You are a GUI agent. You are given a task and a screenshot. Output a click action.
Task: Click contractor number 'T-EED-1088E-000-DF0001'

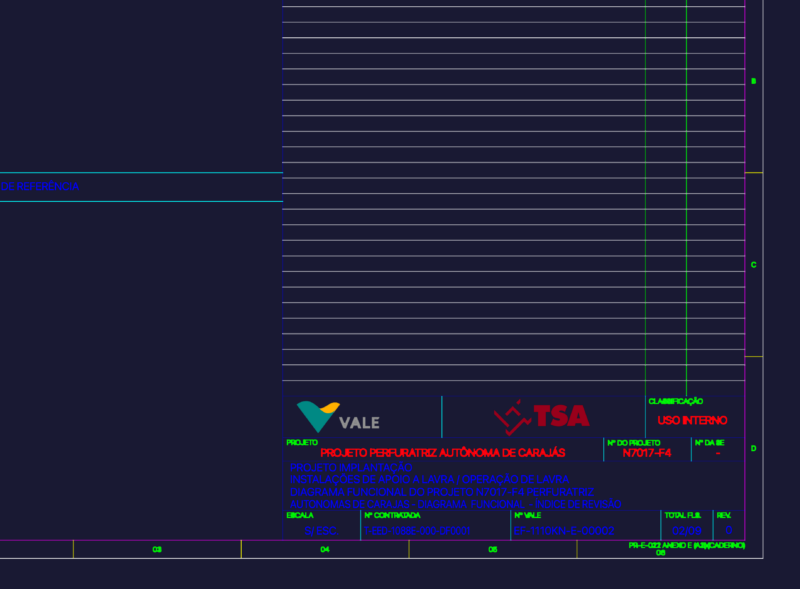coord(417,531)
